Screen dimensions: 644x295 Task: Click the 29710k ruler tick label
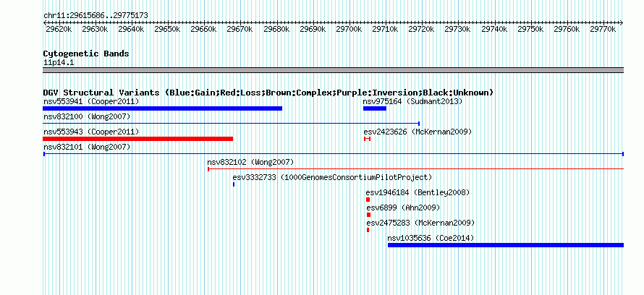(x=385, y=29)
